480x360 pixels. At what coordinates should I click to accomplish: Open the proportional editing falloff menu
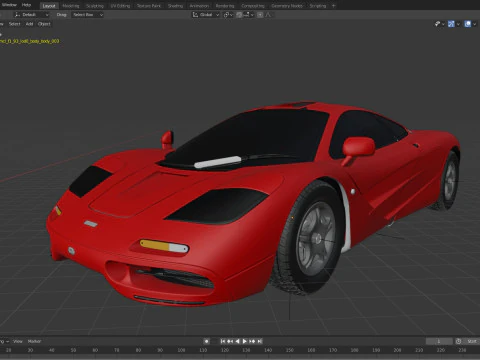point(268,15)
